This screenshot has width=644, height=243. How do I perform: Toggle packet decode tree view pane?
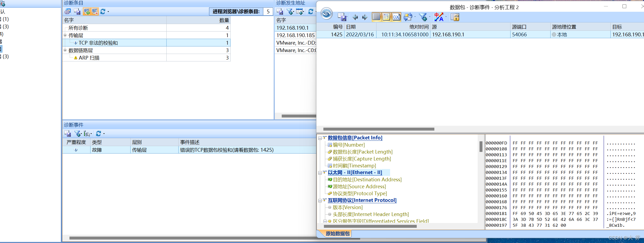[x=386, y=17]
